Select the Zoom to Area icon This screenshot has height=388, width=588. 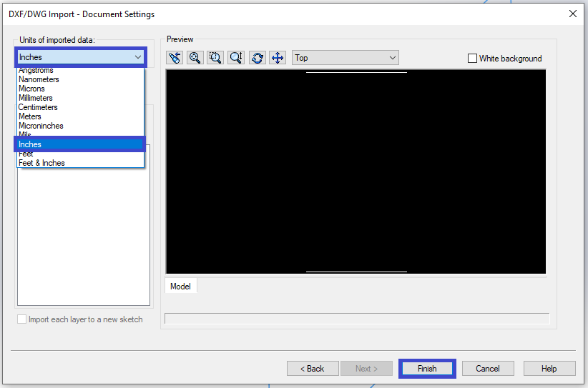(215, 58)
